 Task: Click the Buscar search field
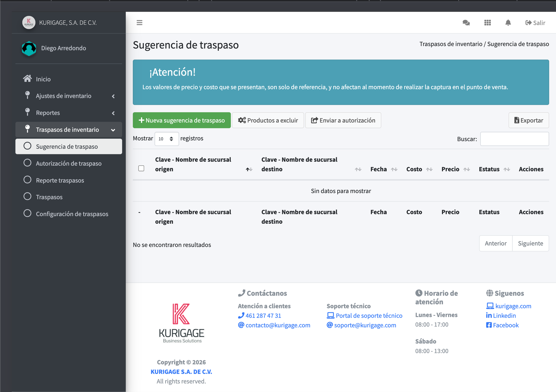click(x=514, y=139)
